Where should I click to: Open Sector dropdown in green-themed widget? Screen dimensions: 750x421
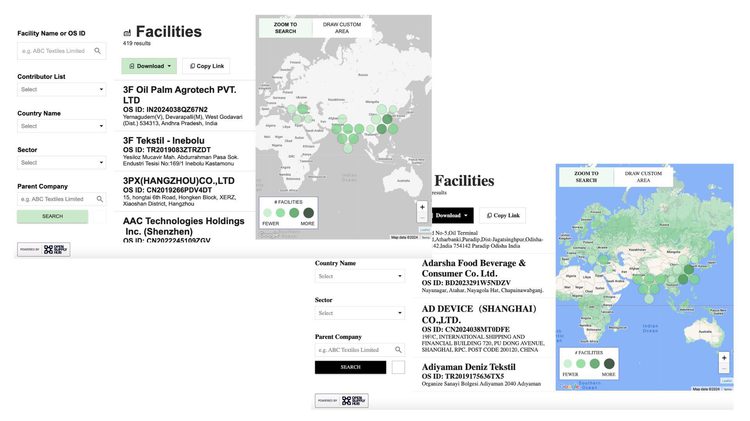pos(62,163)
